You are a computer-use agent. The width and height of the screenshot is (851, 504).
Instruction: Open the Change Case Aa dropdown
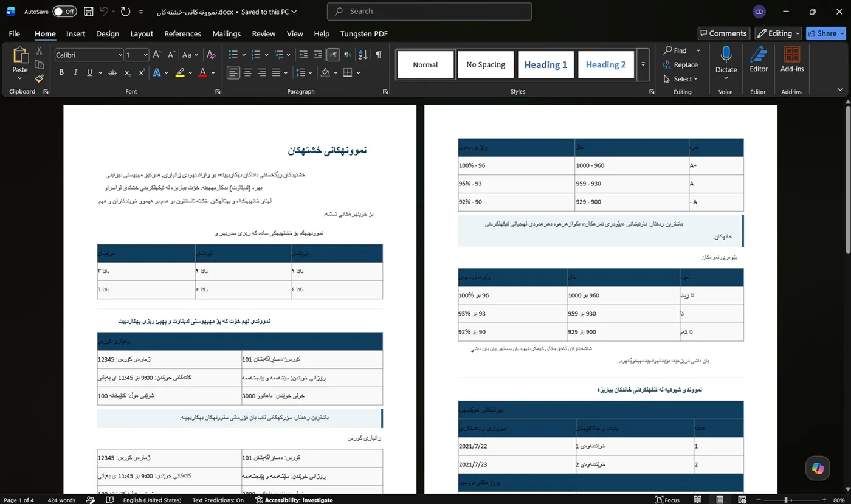[x=190, y=55]
